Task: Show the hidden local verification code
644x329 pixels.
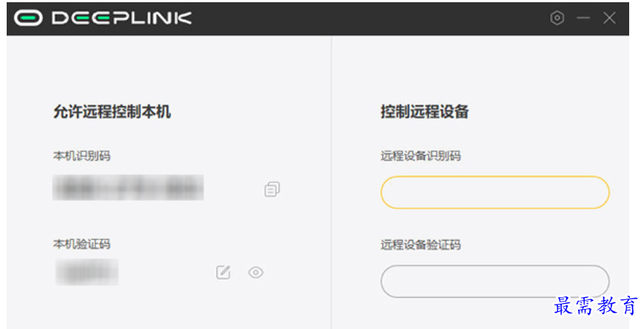Action: 256,273
